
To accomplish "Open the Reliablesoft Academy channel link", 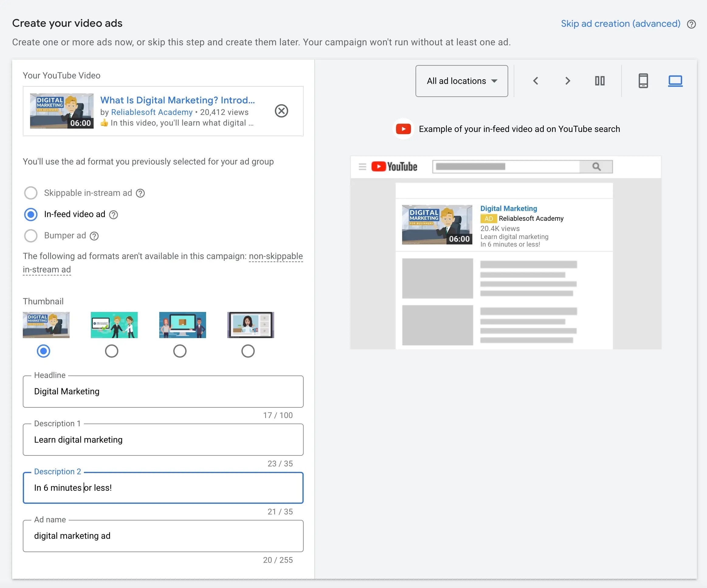I will tap(151, 112).
